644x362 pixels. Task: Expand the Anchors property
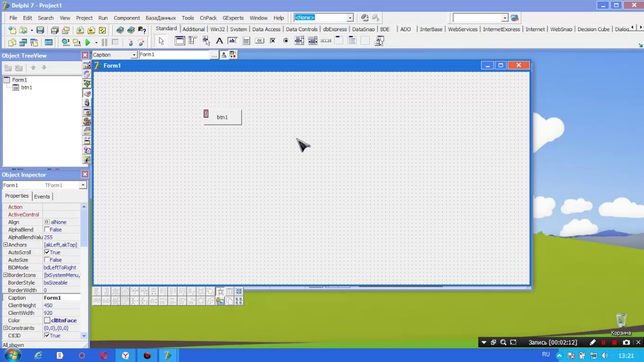[x=6, y=245]
